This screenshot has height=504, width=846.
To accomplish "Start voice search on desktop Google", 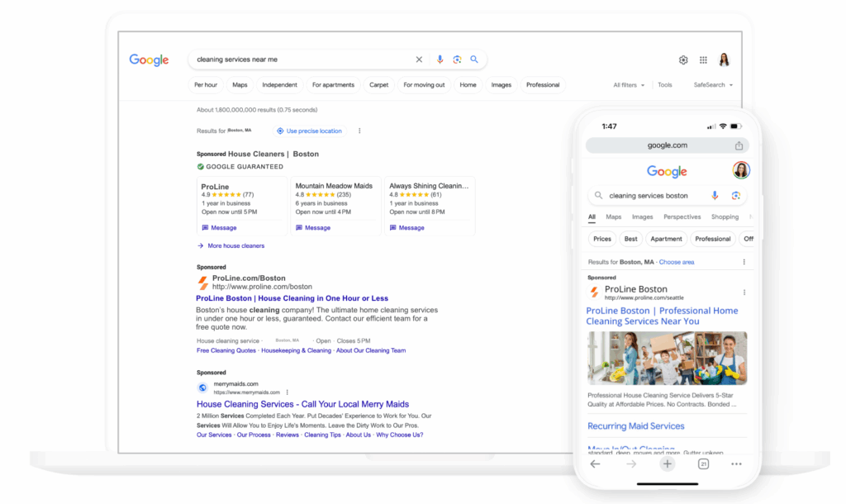I will tap(440, 59).
